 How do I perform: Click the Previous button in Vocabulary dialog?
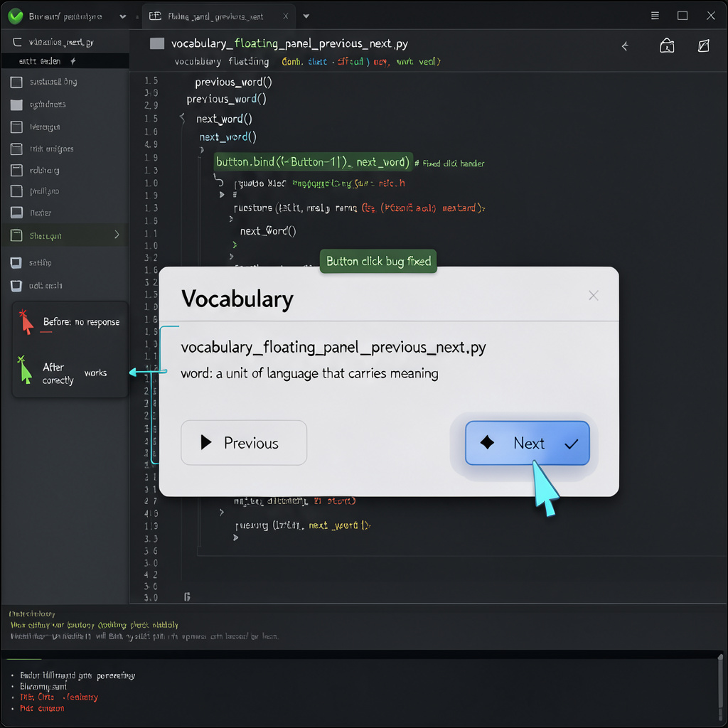(x=244, y=443)
